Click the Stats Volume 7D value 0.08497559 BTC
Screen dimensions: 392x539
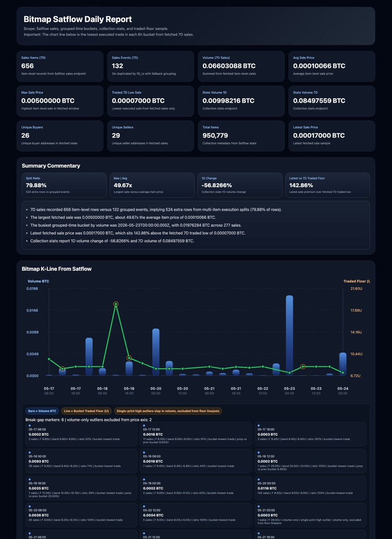coord(319,101)
